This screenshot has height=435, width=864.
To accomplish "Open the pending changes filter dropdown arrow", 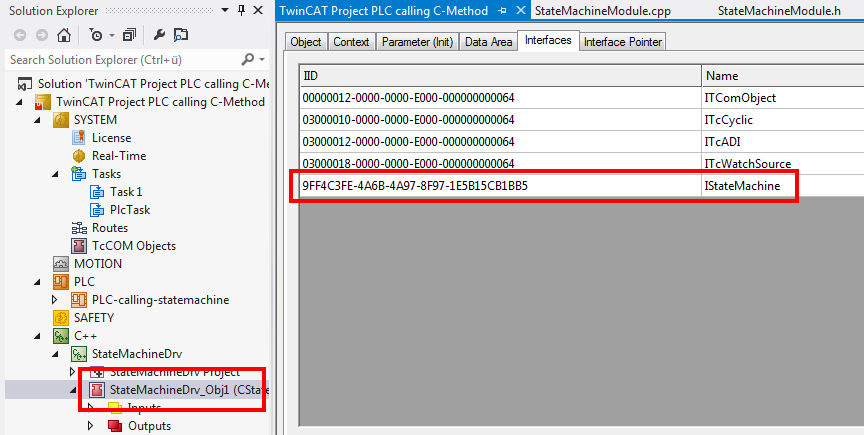I will point(111,36).
